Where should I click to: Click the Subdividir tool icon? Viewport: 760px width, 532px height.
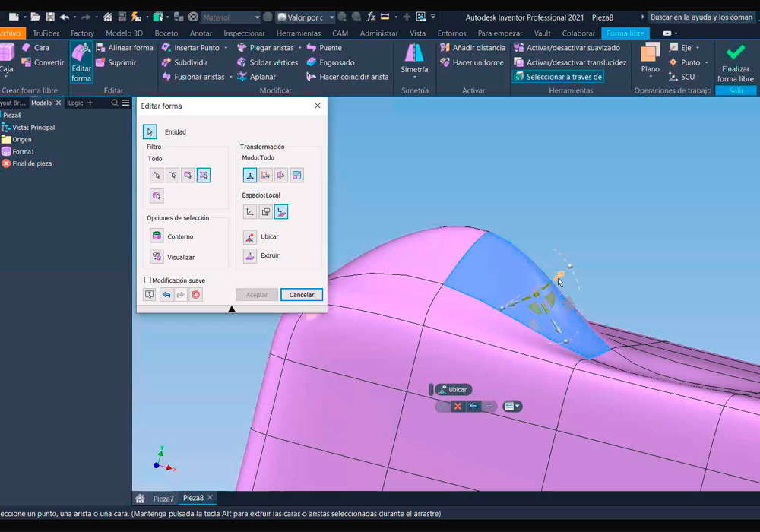(x=167, y=62)
